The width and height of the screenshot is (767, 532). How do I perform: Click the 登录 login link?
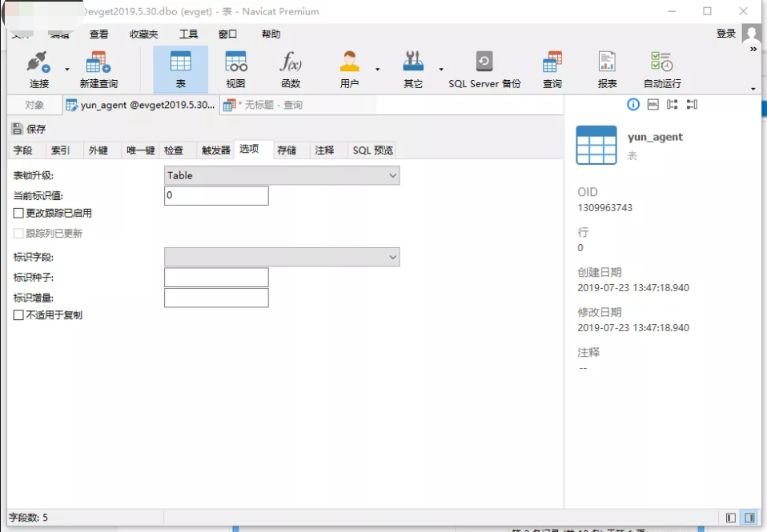726,34
